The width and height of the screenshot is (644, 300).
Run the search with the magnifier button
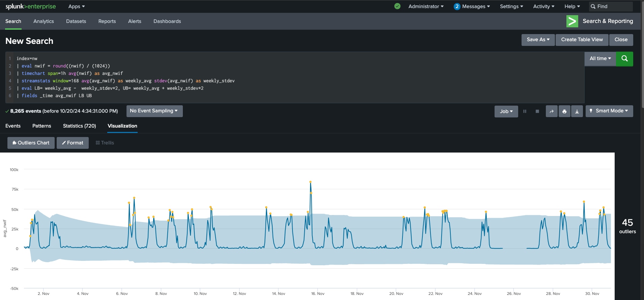tap(624, 59)
